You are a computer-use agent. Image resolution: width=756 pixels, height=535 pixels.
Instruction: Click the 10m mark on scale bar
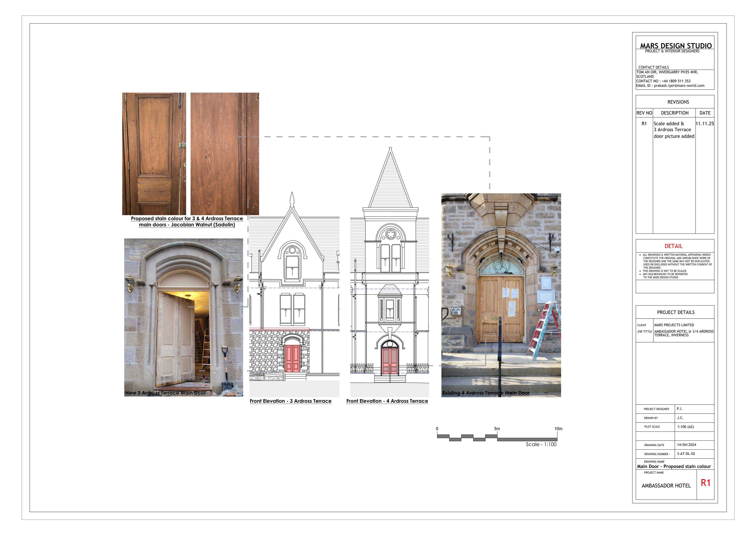(x=559, y=429)
